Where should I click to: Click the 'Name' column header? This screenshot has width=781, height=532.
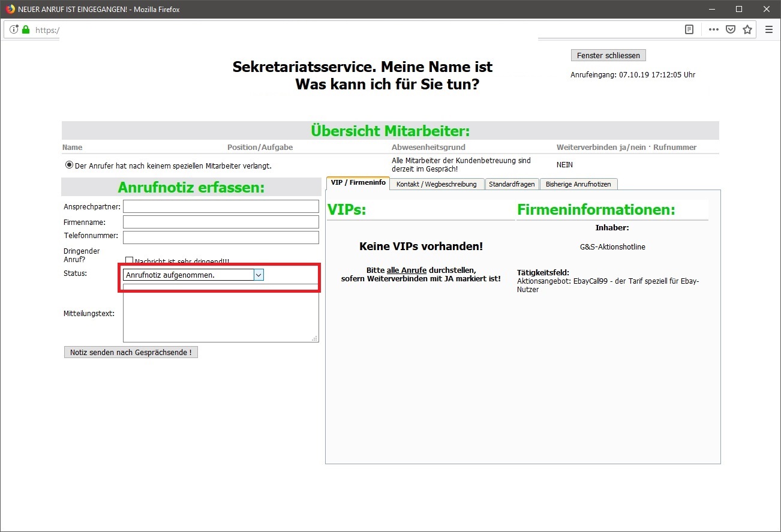pyautogui.click(x=73, y=147)
